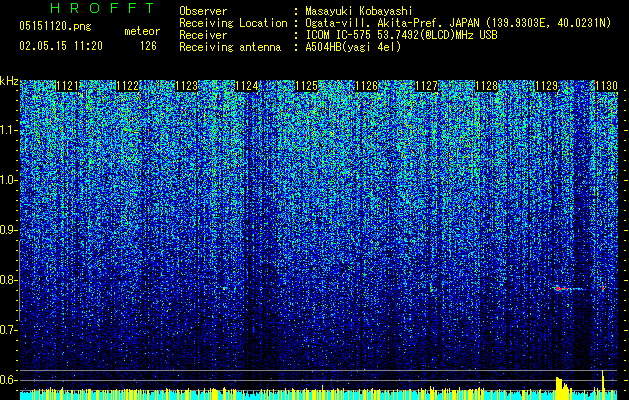Click the 1125 time marker

click(x=306, y=86)
